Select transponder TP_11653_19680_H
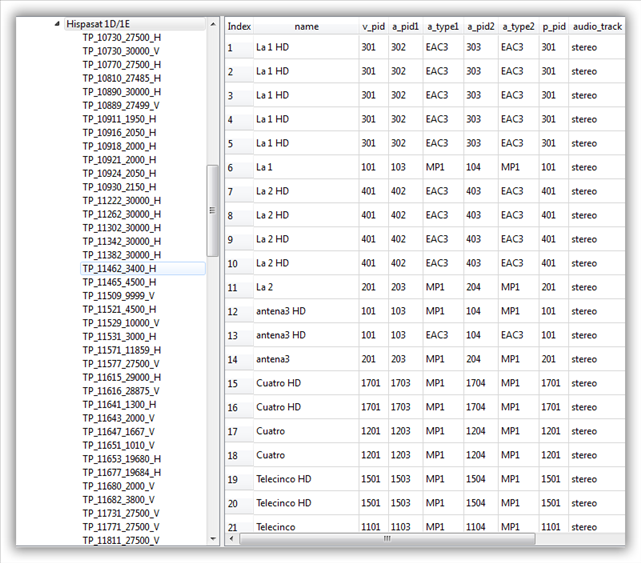 click(122, 459)
